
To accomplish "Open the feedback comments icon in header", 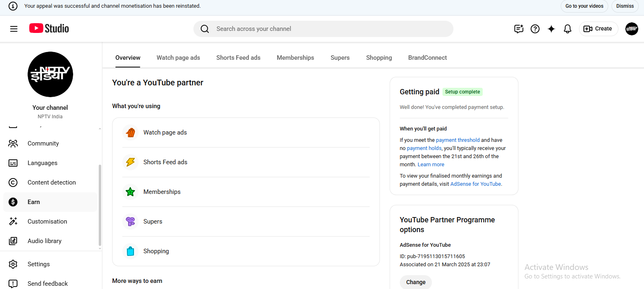I will (x=518, y=29).
